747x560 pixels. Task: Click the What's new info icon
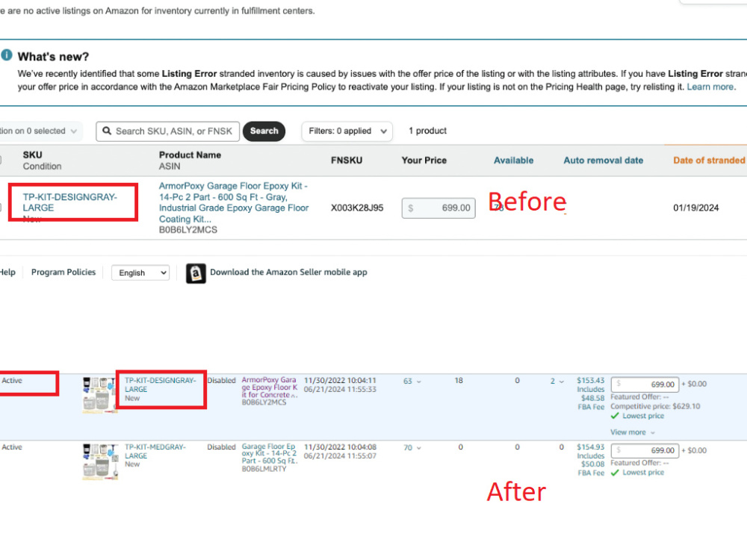pos(7,55)
